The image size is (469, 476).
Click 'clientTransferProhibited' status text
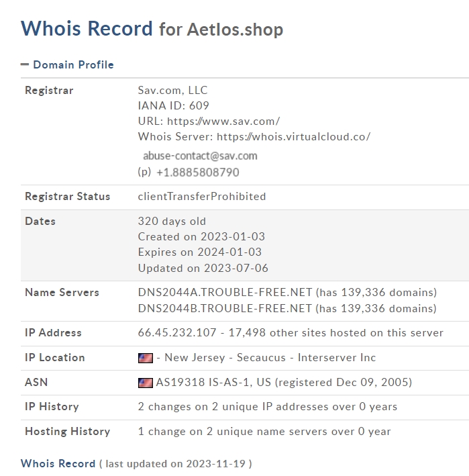point(202,197)
